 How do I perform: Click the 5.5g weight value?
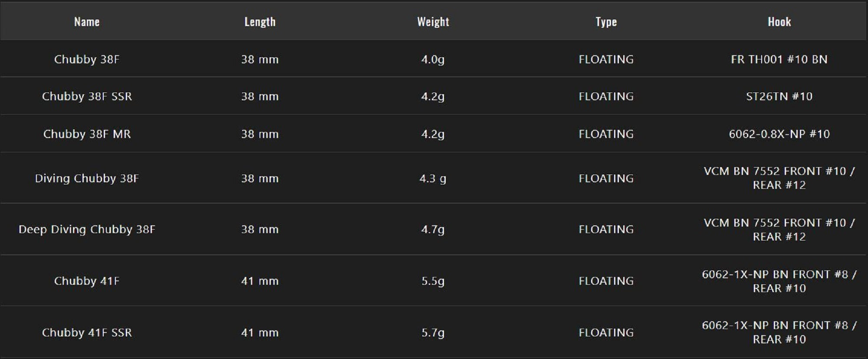point(433,281)
